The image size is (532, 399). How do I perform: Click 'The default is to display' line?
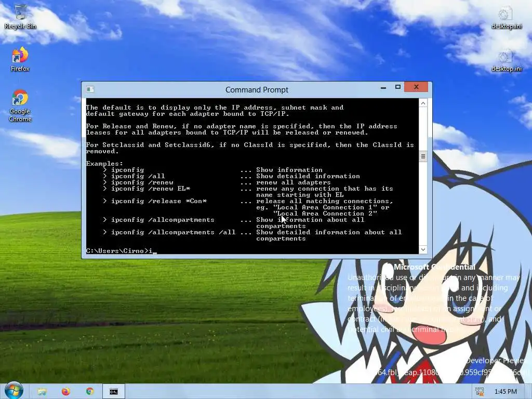click(215, 108)
